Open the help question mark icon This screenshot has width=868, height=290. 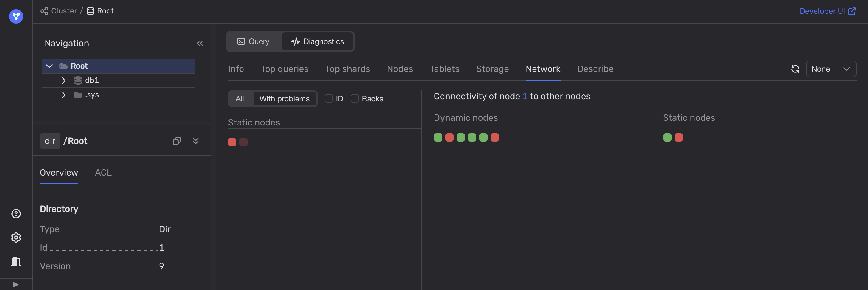[x=16, y=213]
